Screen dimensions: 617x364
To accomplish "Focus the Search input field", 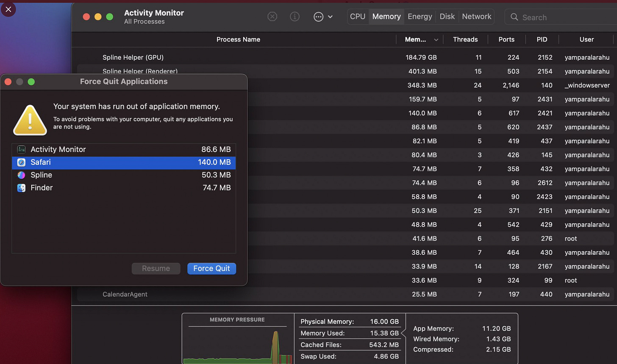I will point(561,17).
